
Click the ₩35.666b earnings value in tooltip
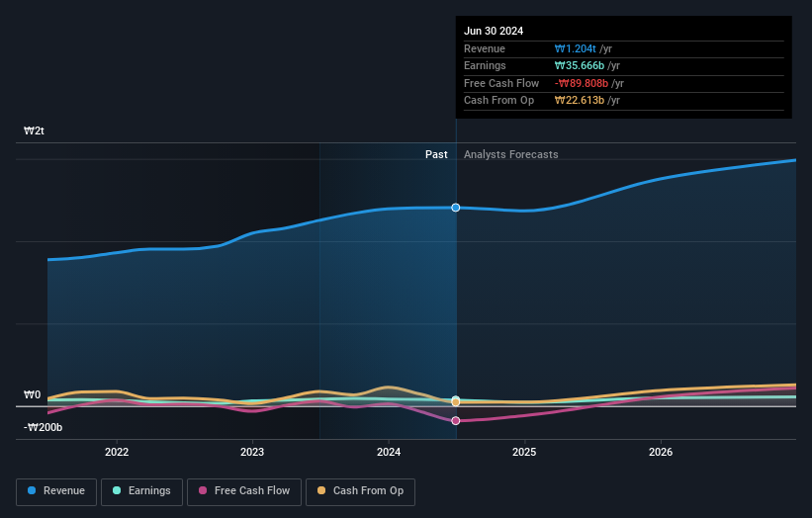coord(579,65)
